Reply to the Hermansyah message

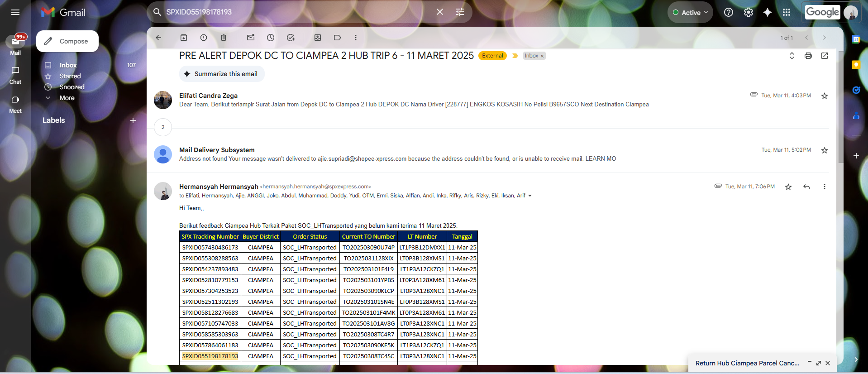(x=806, y=187)
